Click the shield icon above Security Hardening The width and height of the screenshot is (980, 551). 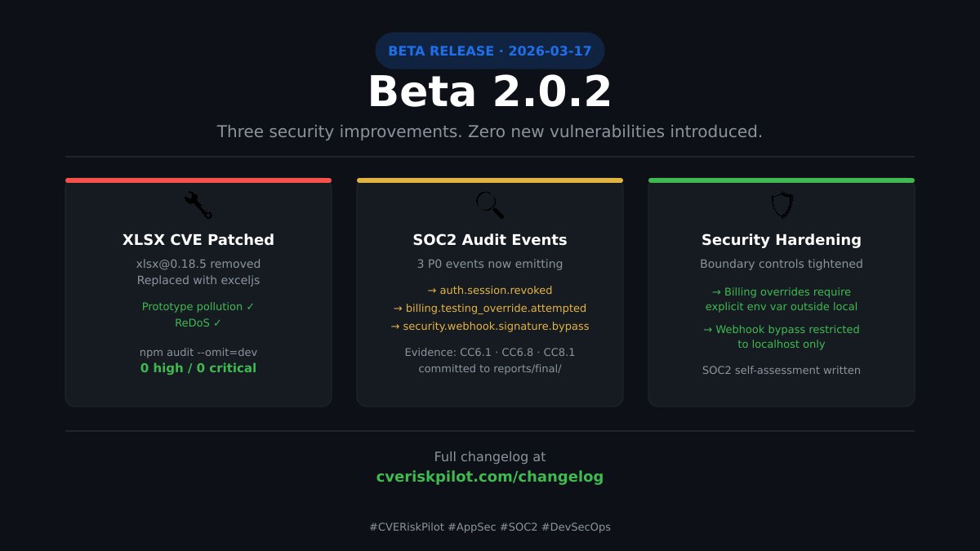[x=782, y=205]
